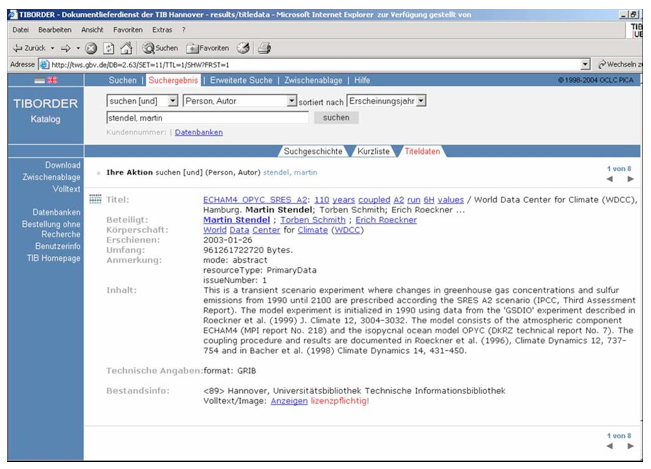651x469 pixels.
Task: Open Favoriten from the toolbar
Action: pos(208,48)
